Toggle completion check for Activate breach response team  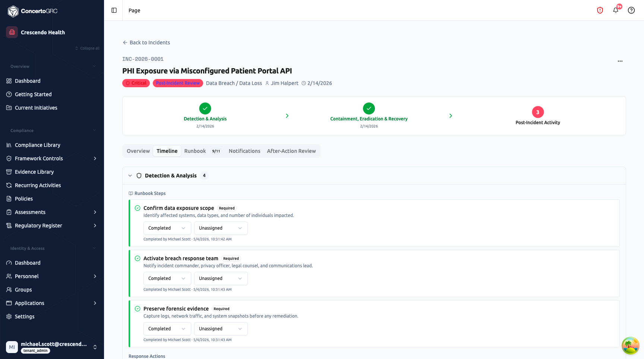138,258
